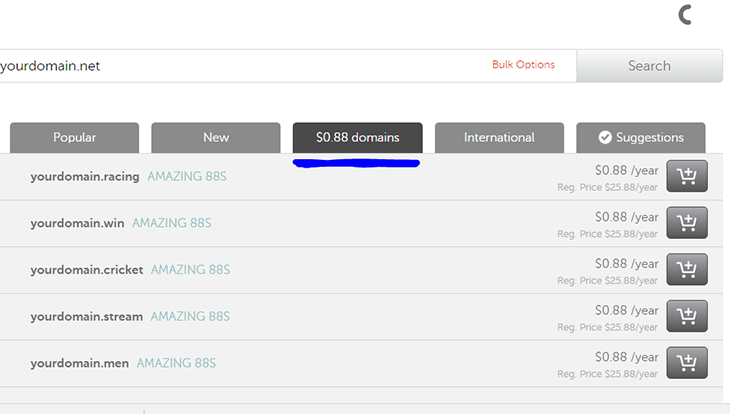Click the Search button
The height and width of the screenshot is (414, 730).
(649, 66)
